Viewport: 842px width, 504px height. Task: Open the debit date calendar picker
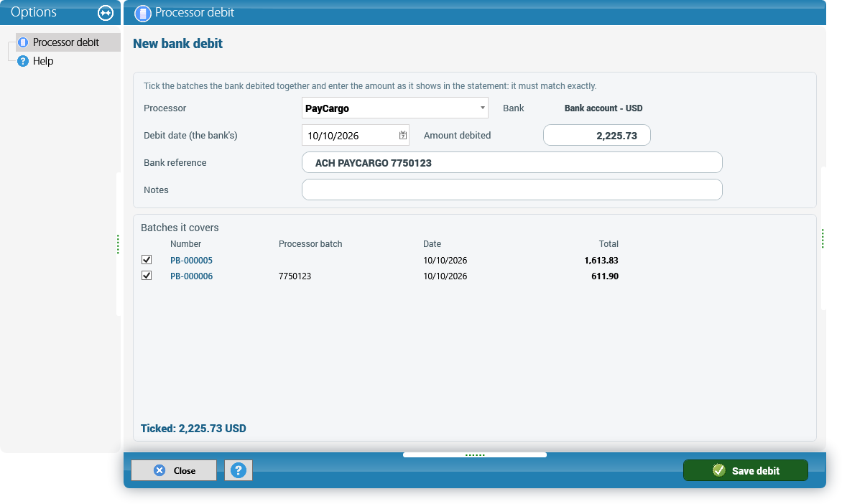click(x=403, y=135)
